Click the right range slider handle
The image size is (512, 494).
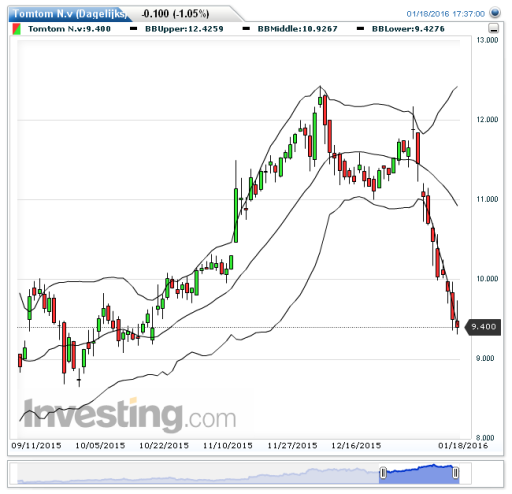pyautogui.click(x=455, y=472)
